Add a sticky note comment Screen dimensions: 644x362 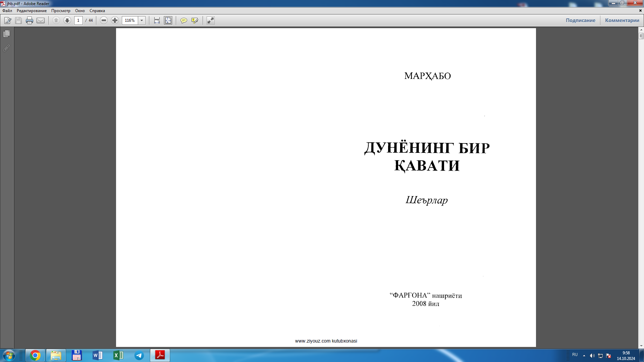[x=183, y=20]
